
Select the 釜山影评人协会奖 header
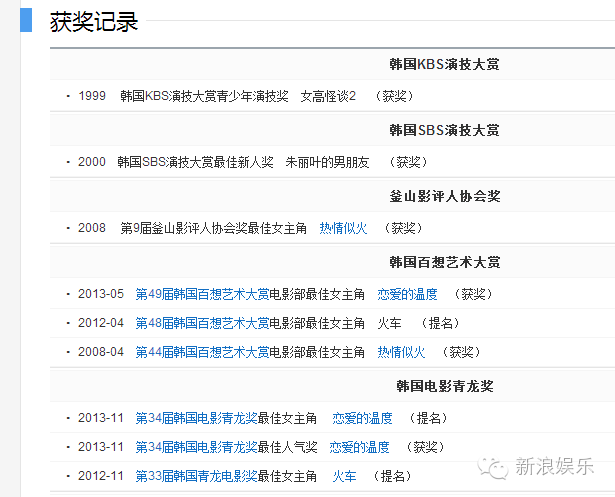click(445, 196)
